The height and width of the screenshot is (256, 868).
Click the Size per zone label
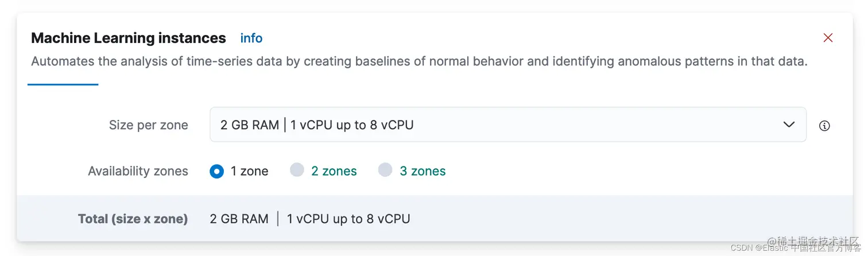coord(149,125)
